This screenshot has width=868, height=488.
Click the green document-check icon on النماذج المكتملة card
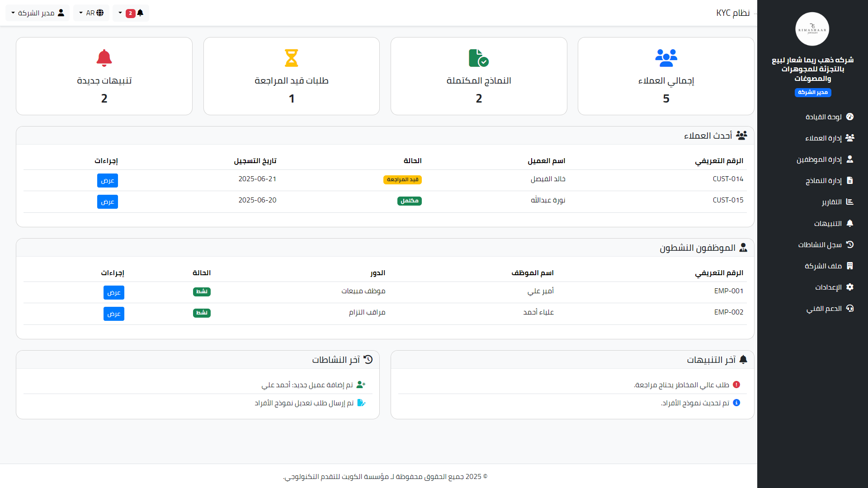479,58
